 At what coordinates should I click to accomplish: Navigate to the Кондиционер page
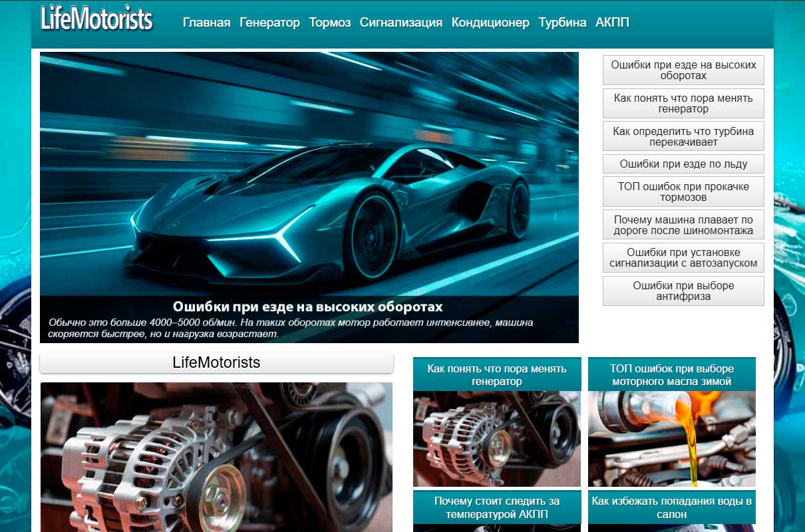coord(490,23)
